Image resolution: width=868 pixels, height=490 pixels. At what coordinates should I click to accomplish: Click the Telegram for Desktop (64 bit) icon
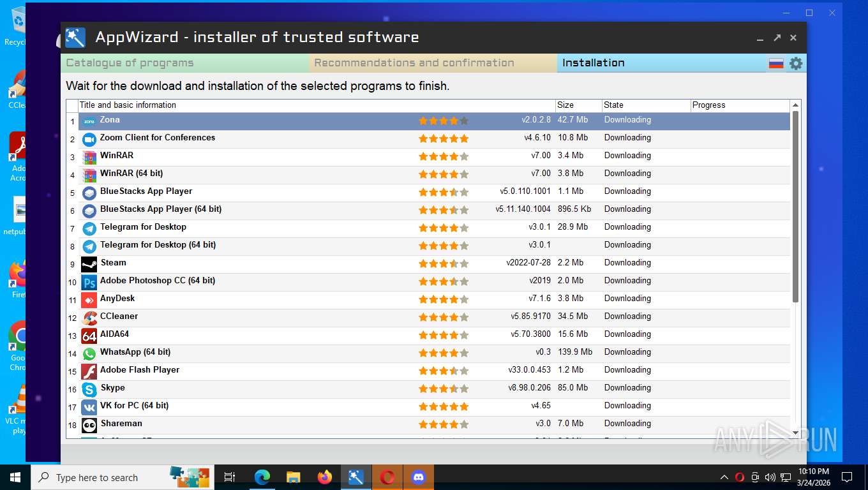89,246
